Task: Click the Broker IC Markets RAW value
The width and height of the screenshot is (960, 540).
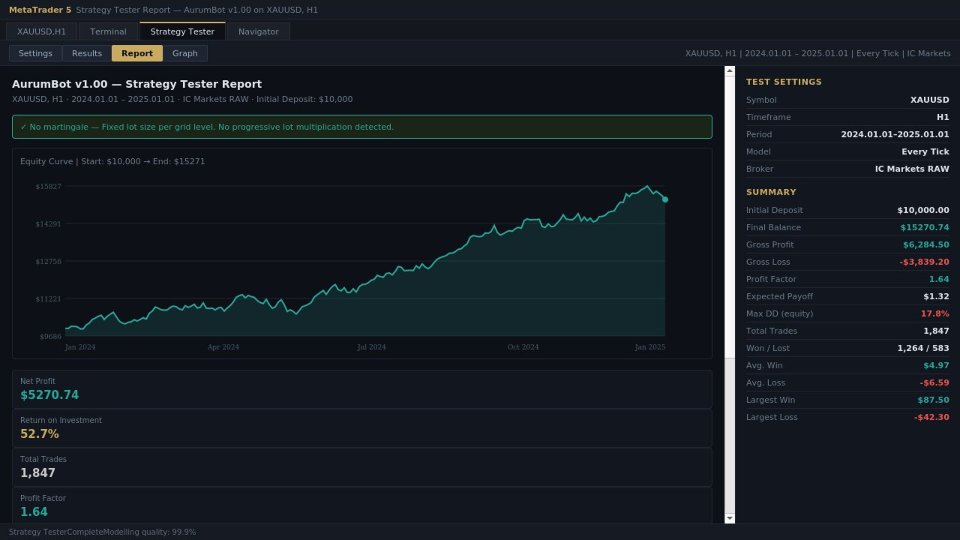Action: pyautogui.click(x=912, y=168)
